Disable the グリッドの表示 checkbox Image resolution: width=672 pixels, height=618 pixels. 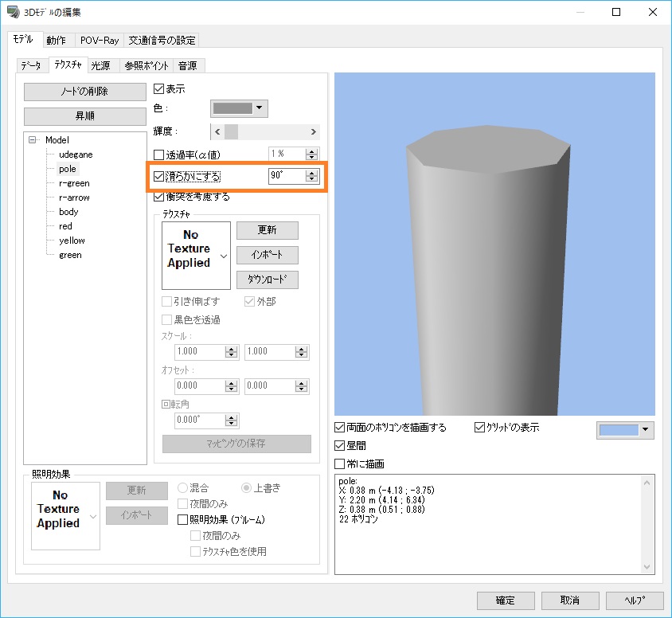tap(479, 428)
